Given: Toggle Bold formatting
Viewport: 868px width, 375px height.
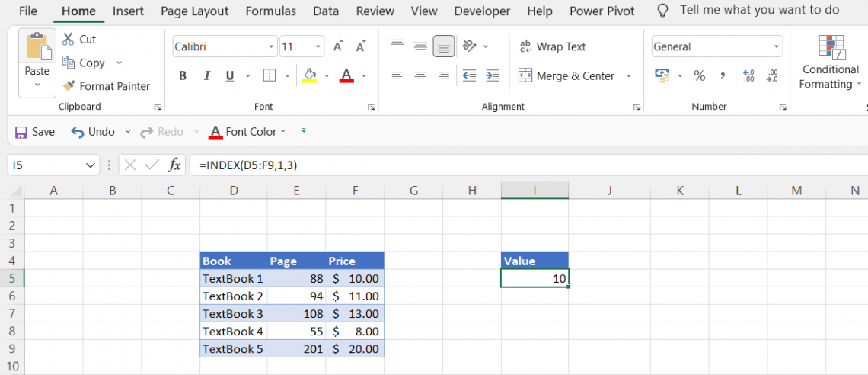Looking at the screenshot, I should pyautogui.click(x=183, y=75).
